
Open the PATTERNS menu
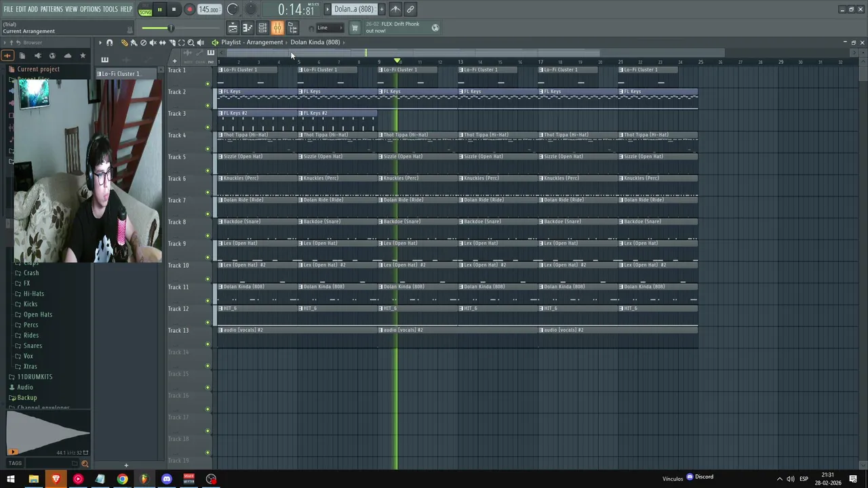[52, 9]
